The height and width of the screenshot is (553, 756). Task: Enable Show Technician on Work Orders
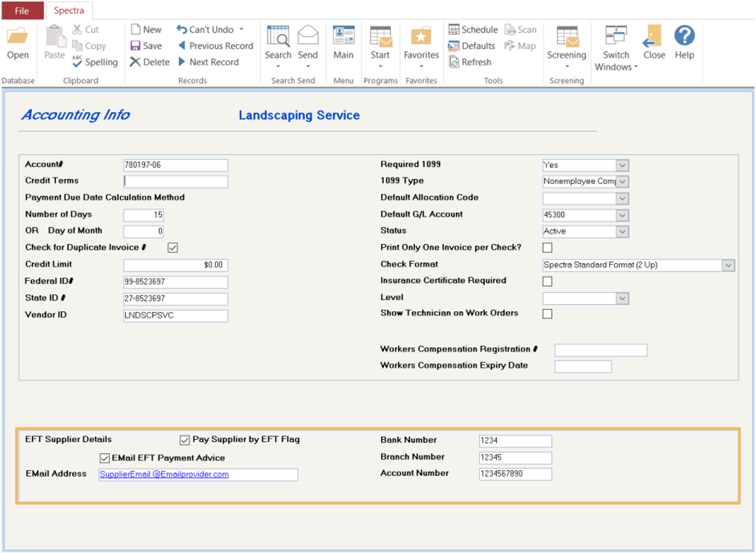click(547, 314)
